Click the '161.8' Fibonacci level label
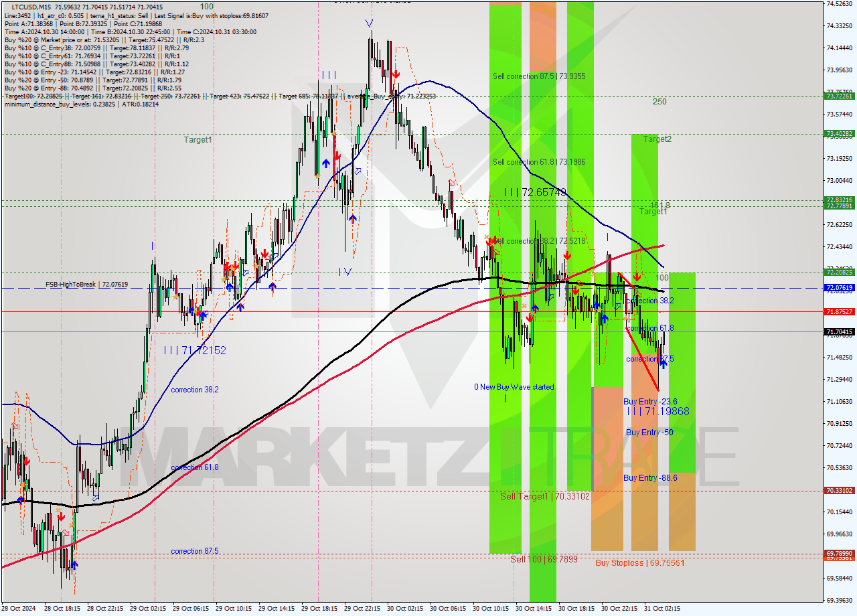The width and height of the screenshot is (857, 616). coord(660,205)
